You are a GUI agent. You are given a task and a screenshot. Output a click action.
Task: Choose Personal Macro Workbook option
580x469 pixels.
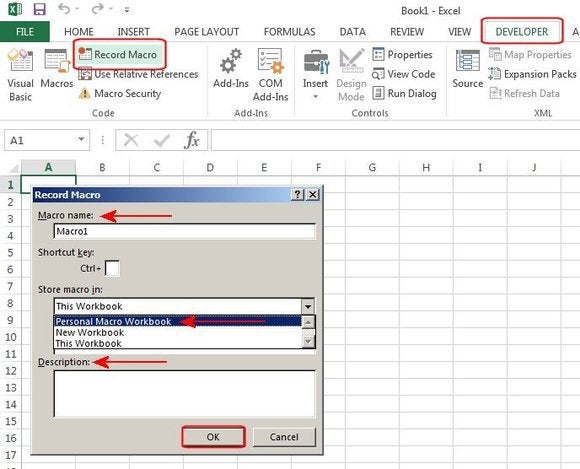tap(178, 321)
